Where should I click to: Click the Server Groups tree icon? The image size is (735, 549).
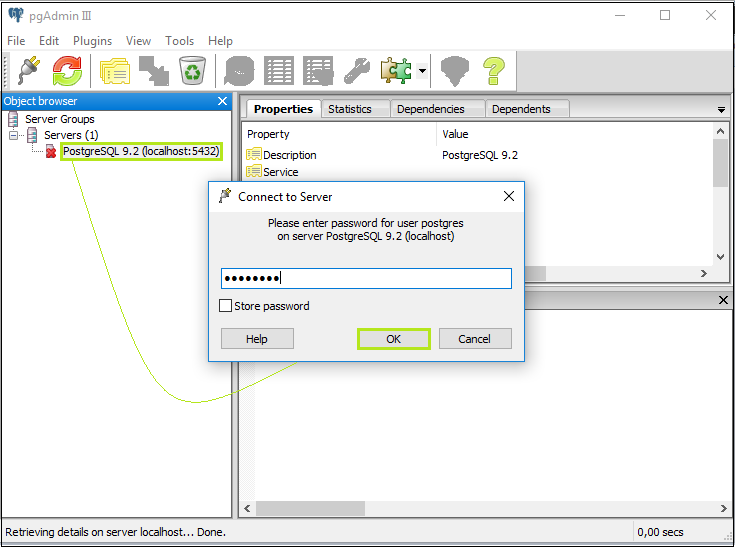pos(13,119)
